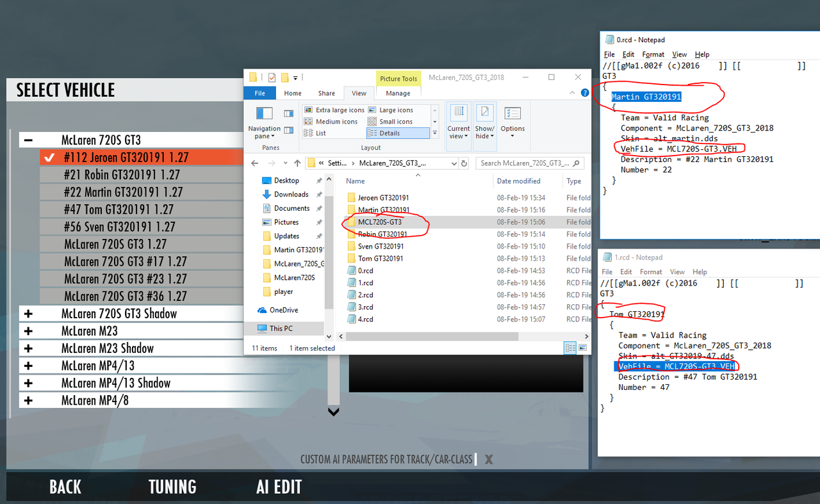Expand the layout gallery More arrow

(435, 133)
